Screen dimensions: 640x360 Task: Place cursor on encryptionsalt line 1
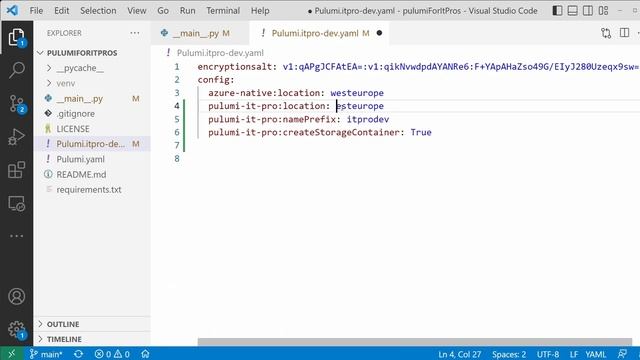click(x=418, y=67)
